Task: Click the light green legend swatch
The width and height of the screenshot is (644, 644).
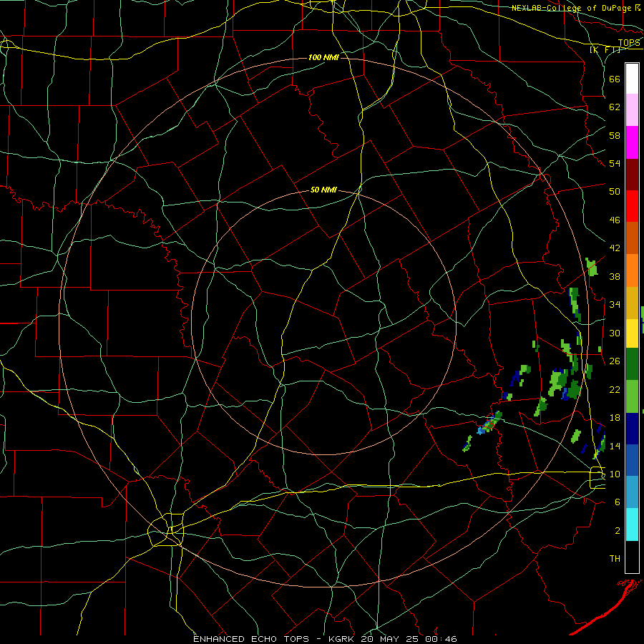Action: [x=632, y=396]
